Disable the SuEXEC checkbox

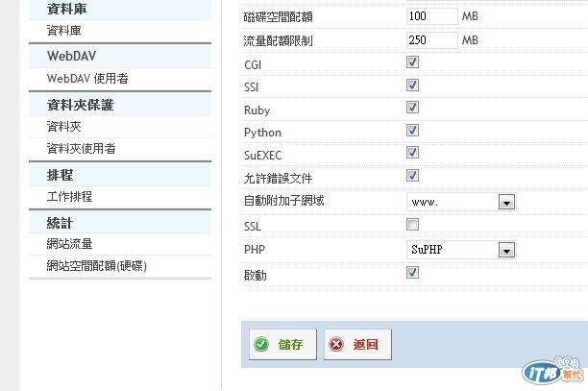[x=412, y=153]
